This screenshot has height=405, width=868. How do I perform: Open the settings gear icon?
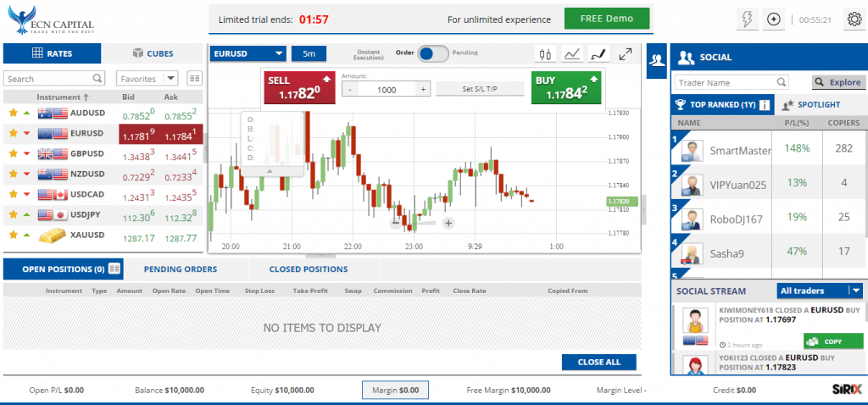[854, 19]
